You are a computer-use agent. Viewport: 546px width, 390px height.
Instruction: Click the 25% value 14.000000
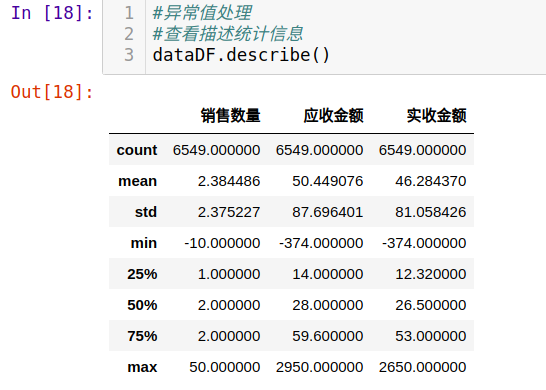(328, 274)
